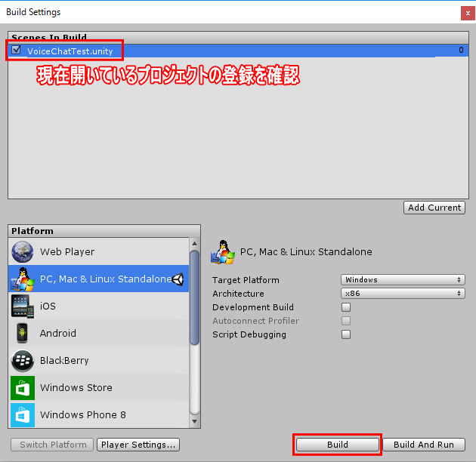The height and width of the screenshot is (462, 476).
Task: Click the Target Platform label
Action: (x=246, y=280)
